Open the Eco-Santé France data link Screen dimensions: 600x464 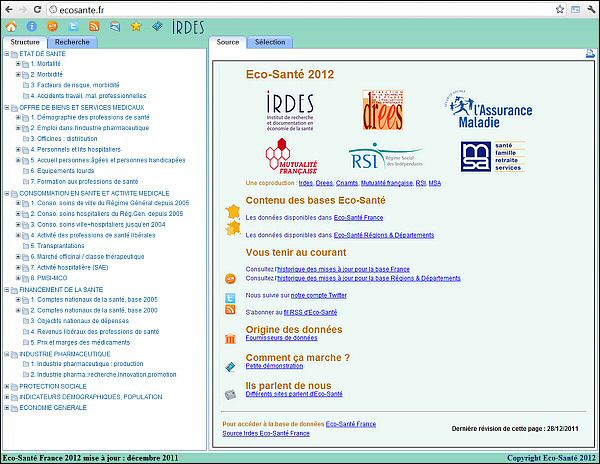358,218
